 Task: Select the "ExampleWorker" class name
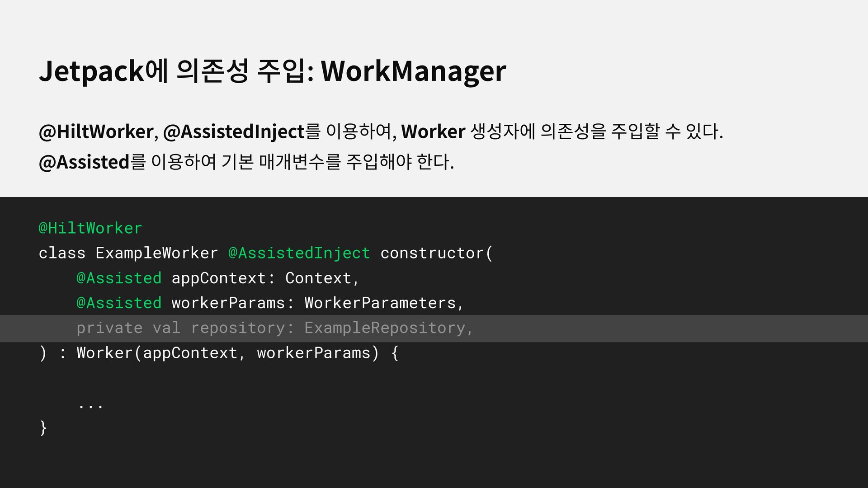(157, 253)
